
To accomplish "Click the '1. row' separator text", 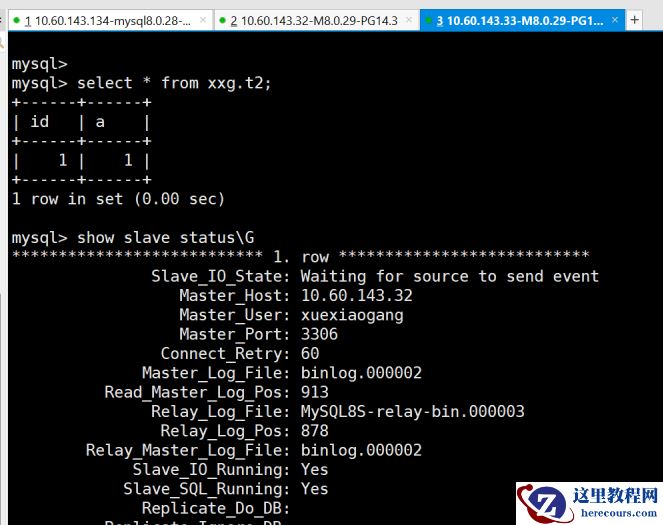I will 301,256.
